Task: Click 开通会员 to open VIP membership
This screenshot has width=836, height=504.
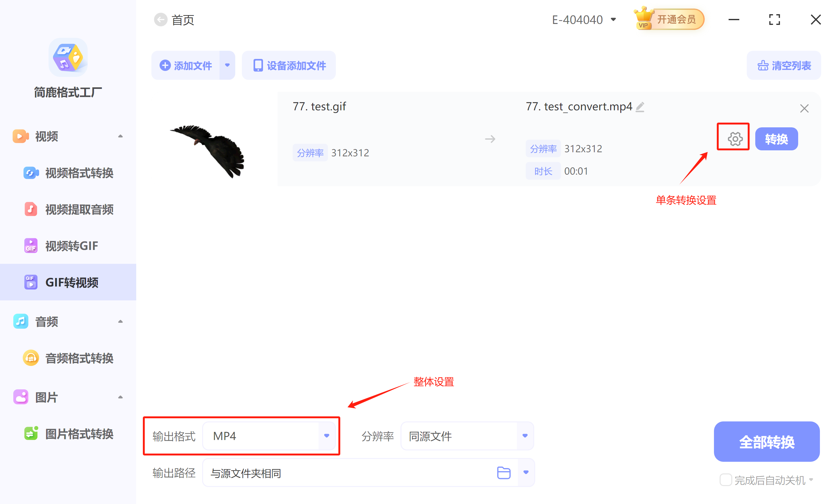Action: (675, 19)
